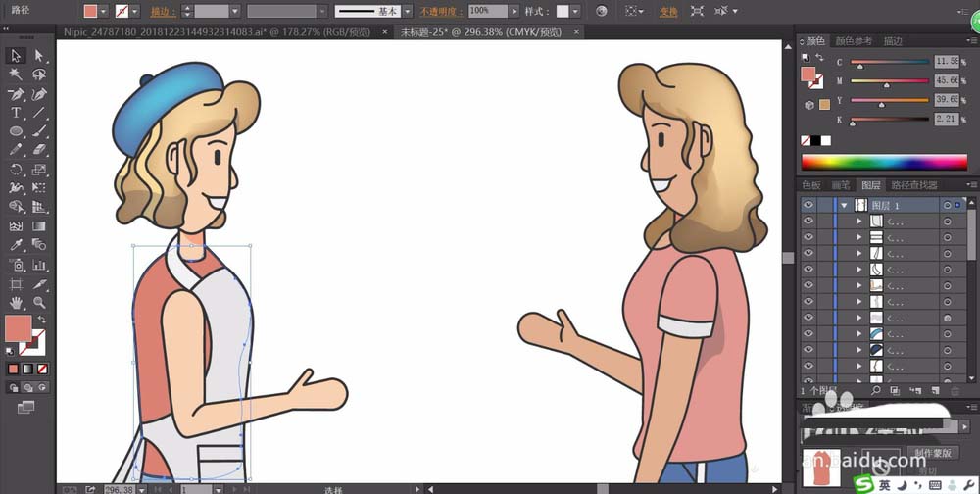Select the Perspective Grid tool
The image size is (980, 494).
coord(39,207)
